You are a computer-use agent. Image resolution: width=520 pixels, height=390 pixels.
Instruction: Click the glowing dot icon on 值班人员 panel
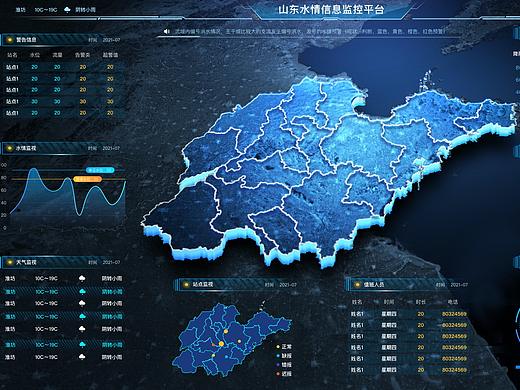(x=357, y=284)
